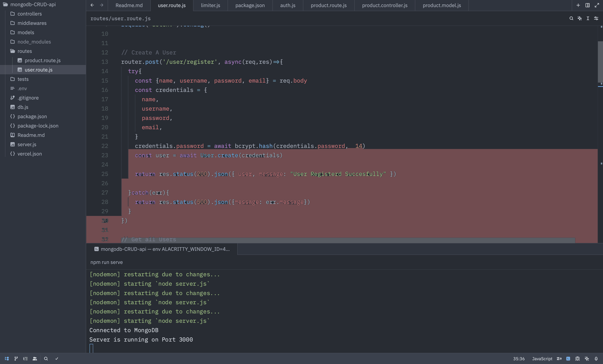The image size is (603, 364).
Task: Open the package.json tab
Action: pyautogui.click(x=250, y=5)
